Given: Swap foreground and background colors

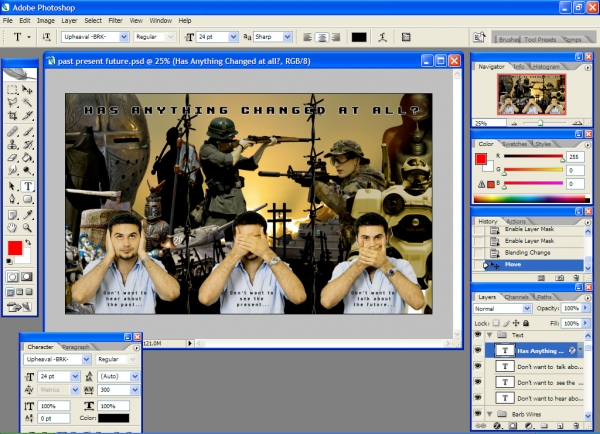Looking at the screenshot, I should point(28,242).
